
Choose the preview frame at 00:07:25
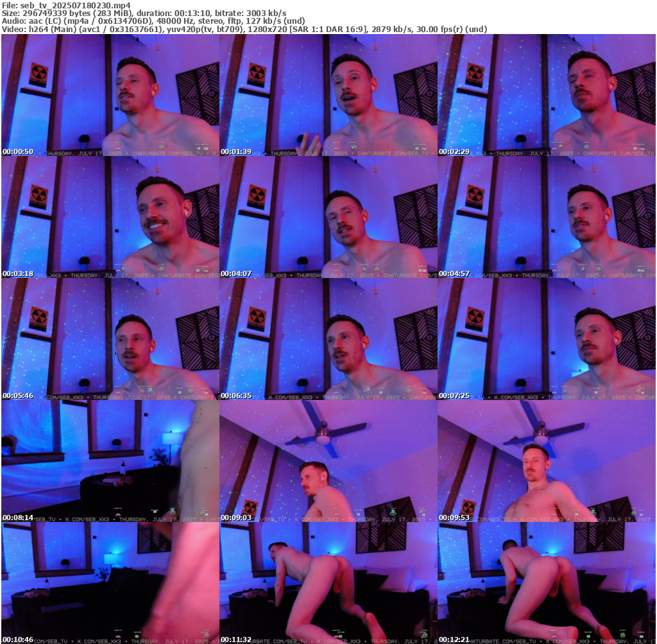547,339
